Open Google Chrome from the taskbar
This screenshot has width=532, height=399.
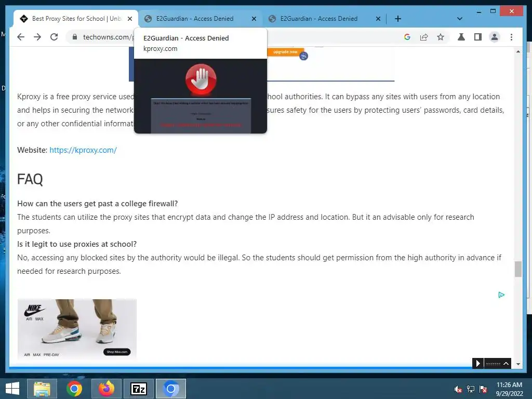74,389
